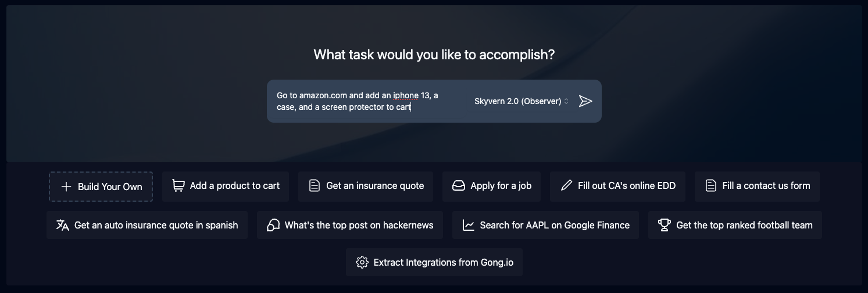Click the plus icon in Build Your Own
This screenshot has height=293, width=868.
click(66, 187)
